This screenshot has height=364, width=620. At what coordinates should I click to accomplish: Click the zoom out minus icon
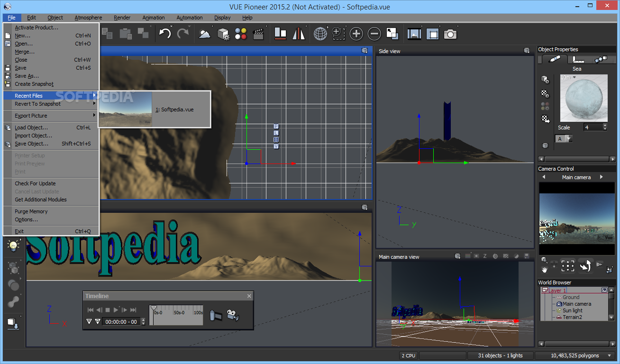(374, 34)
